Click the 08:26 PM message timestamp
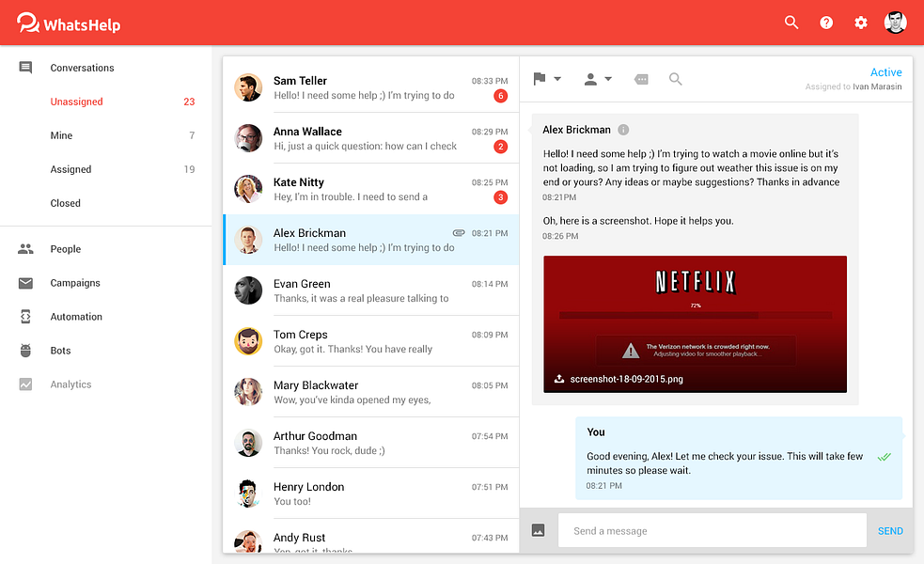 tap(560, 236)
